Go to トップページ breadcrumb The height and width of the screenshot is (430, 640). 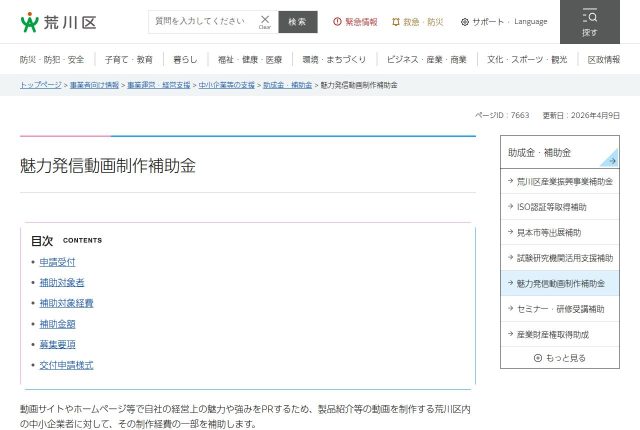point(40,85)
